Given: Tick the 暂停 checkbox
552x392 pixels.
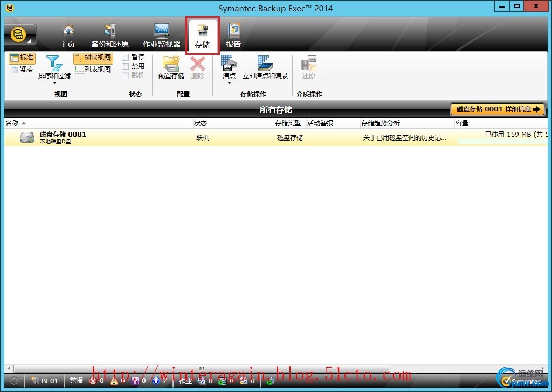Looking at the screenshot, I should tap(125, 57).
